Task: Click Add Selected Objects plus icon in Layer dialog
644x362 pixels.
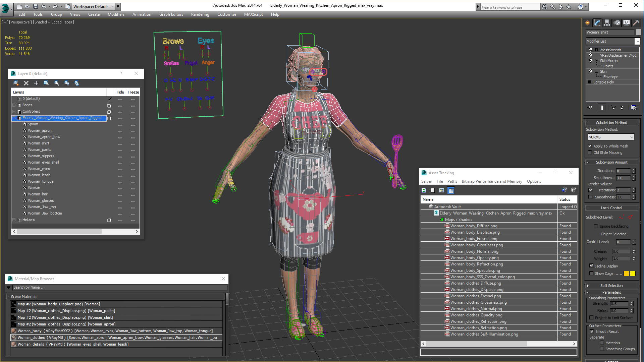Action: coord(36,83)
